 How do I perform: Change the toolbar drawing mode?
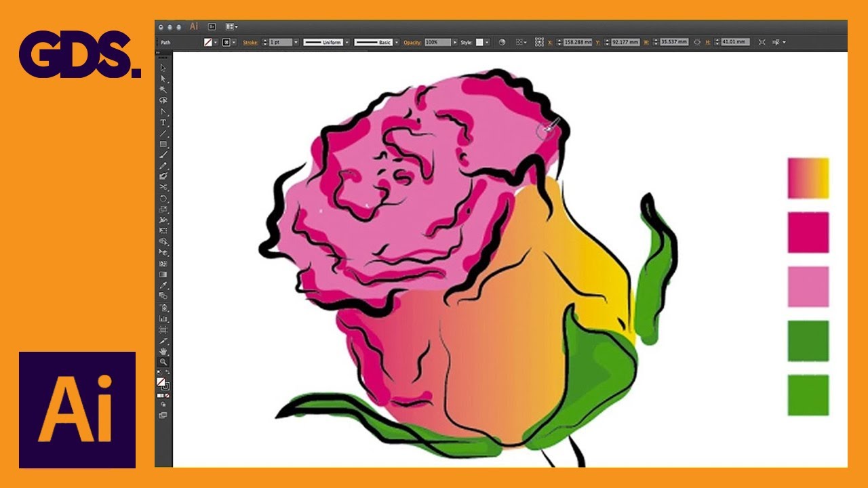coord(163,404)
